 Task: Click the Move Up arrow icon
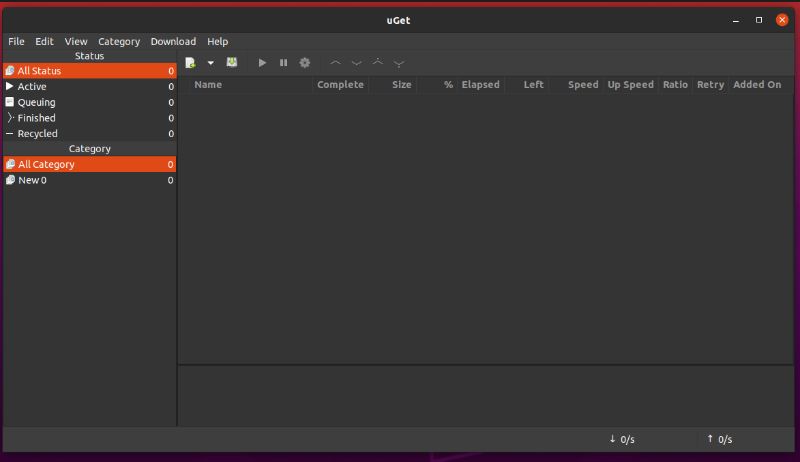(x=335, y=63)
